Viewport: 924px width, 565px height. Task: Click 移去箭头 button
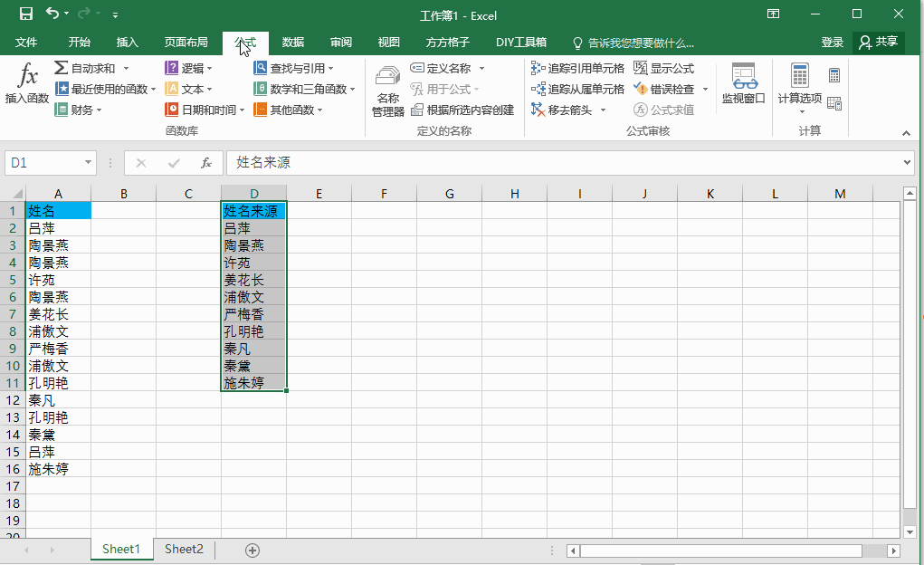(562, 110)
